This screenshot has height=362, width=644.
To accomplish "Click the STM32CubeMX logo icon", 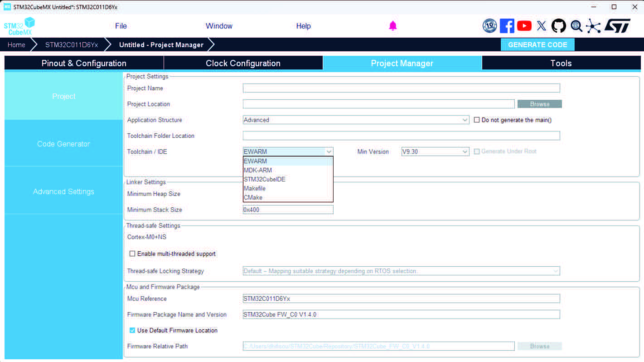I will 19,26.
